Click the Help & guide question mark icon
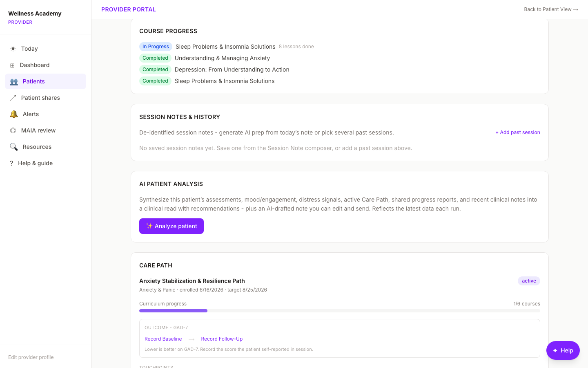Image resolution: width=588 pixels, height=368 pixels. (11, 163)
